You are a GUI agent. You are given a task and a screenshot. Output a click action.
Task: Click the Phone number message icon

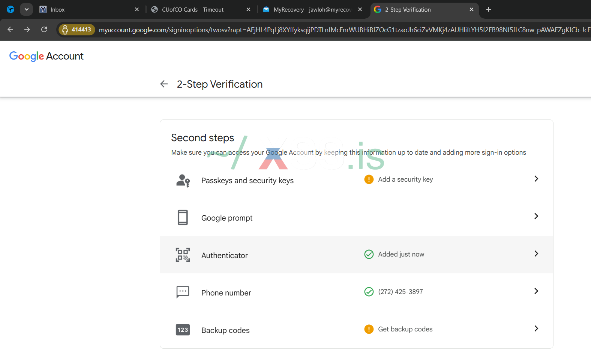pyautogui.click(x=183, y=292)
